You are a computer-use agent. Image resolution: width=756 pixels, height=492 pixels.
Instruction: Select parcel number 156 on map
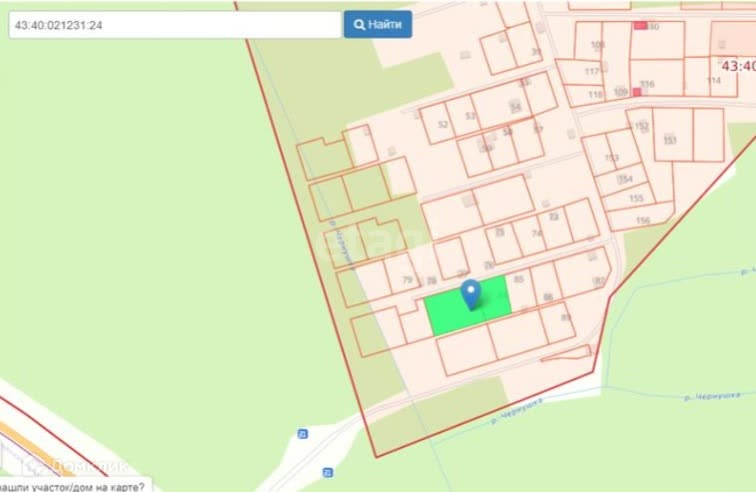(643, 220)
